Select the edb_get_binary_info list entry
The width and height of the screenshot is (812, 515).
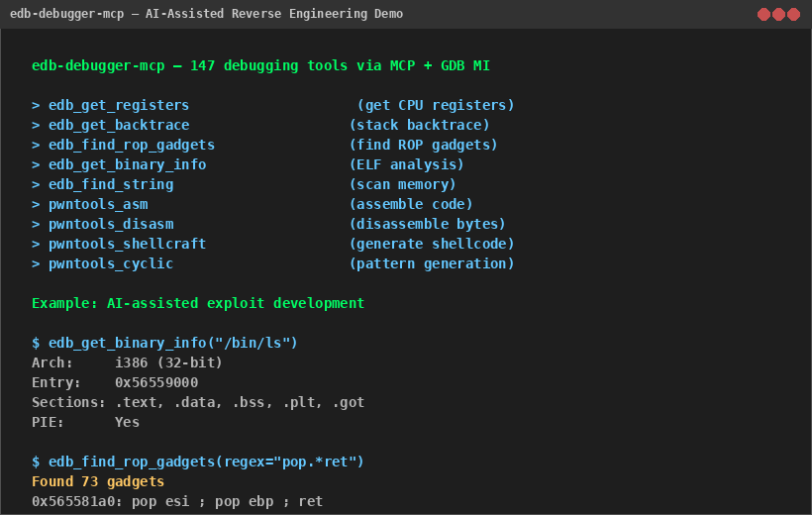coord(128,164)
